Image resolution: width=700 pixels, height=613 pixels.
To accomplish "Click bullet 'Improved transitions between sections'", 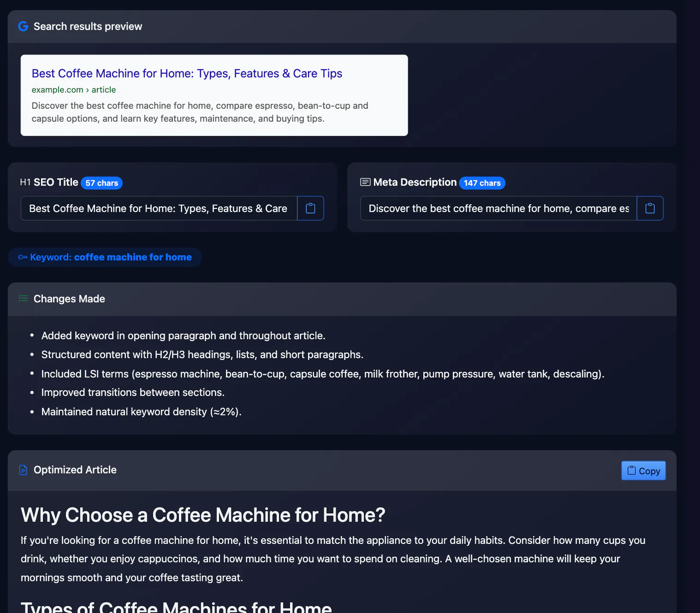I will (x=133, y=392).
